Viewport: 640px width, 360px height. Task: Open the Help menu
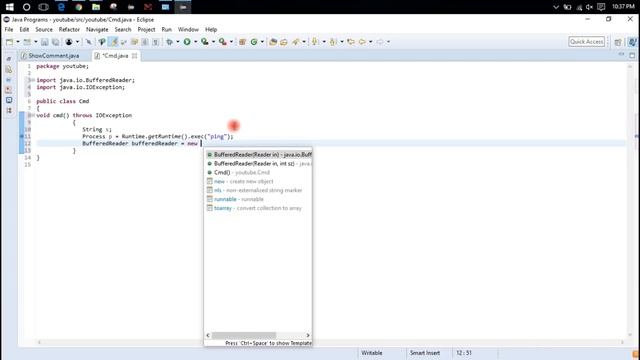[211, 29]
